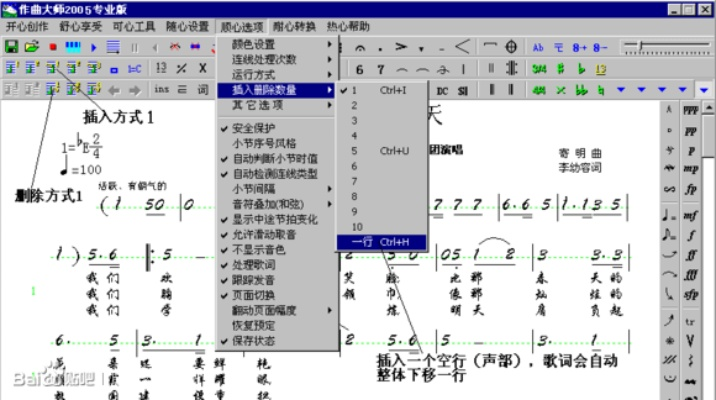Expand the 颜色设置 submenu
The image size is (716, 400).
(277, 44)
